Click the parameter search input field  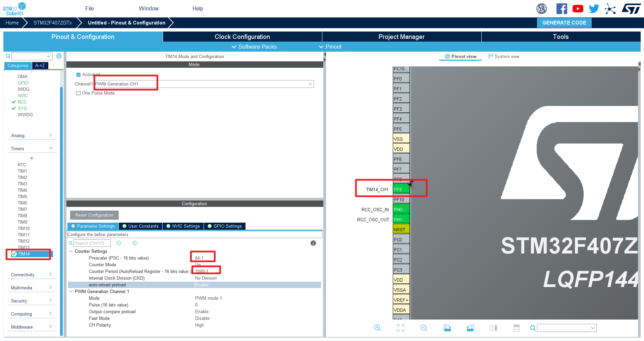(92, 243)
